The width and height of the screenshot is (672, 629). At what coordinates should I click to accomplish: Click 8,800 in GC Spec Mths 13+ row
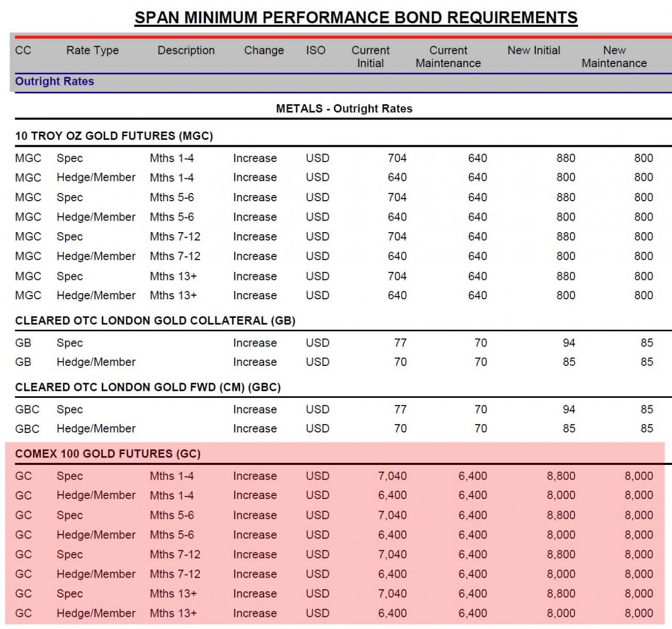[x=561, y=594]
